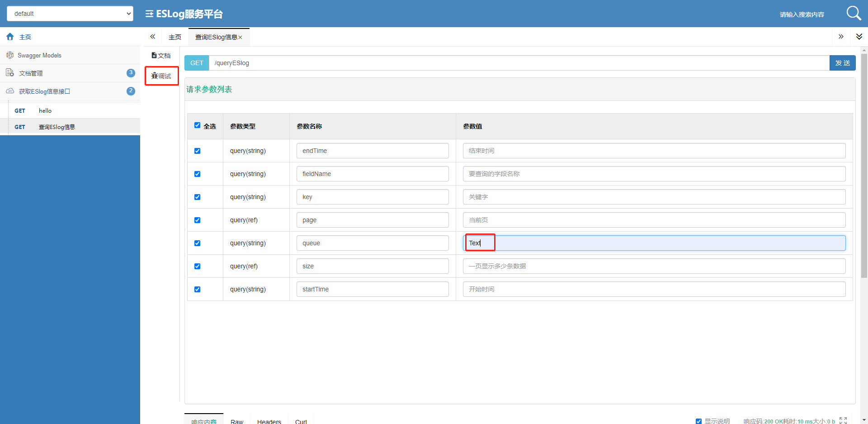Click the /queryESlog URL field
This screenshot has height=424, width=868.
519,63
